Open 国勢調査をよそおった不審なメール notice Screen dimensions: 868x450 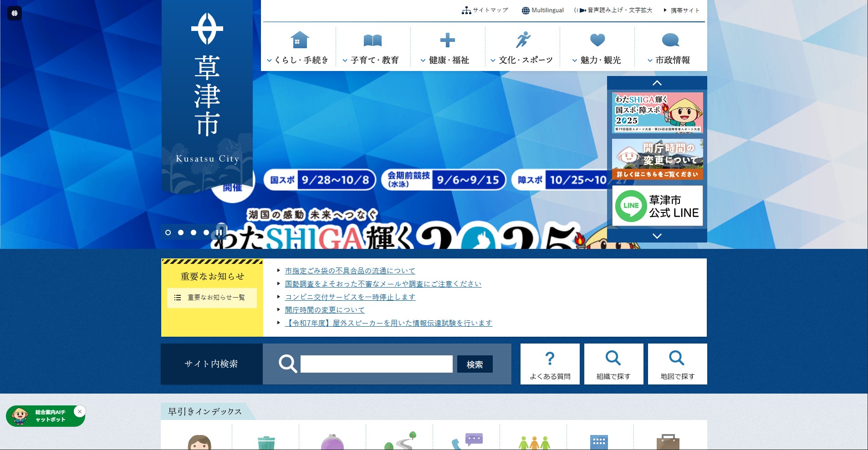click(383, 284)
